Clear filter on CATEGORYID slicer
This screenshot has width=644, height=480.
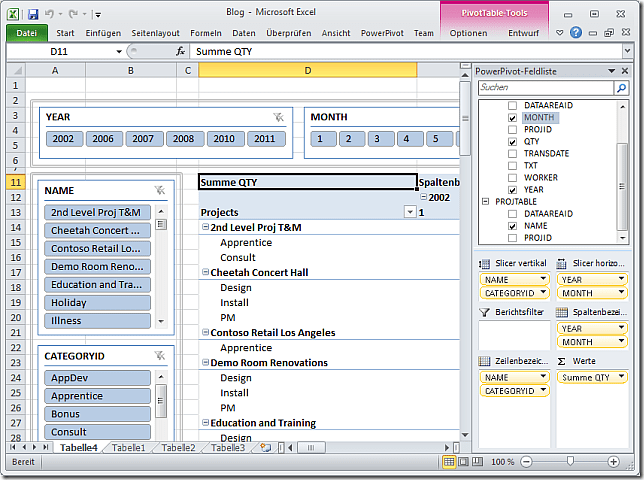click(159, 356)
